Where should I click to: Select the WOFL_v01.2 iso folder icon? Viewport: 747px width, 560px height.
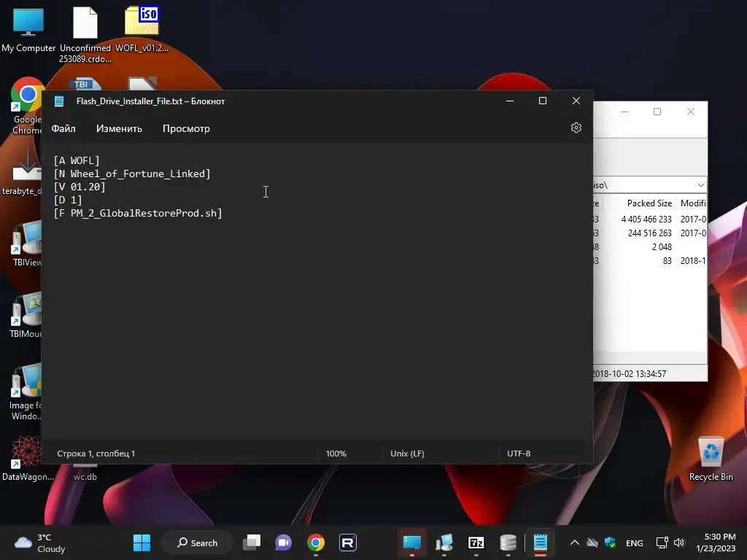point(142,29)
